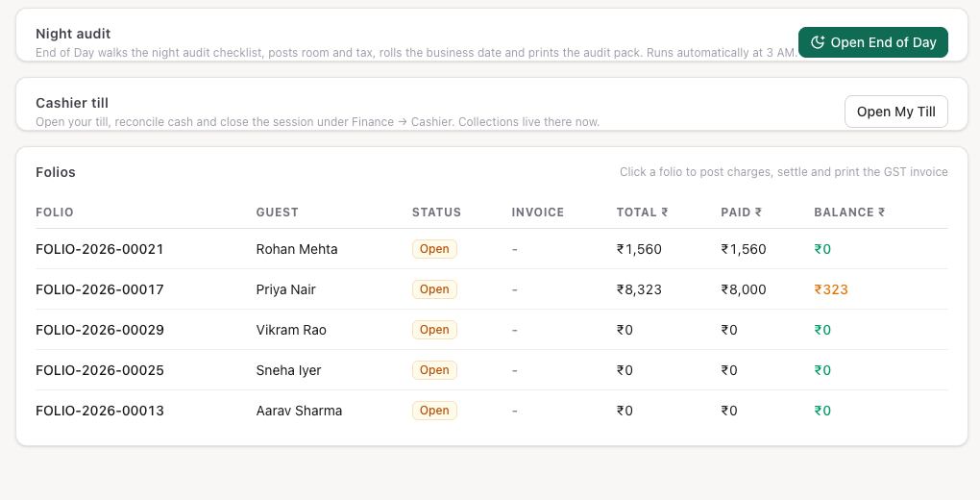
Task: Click Aarav Sharma's ₹0 balance
Action: 822,411
